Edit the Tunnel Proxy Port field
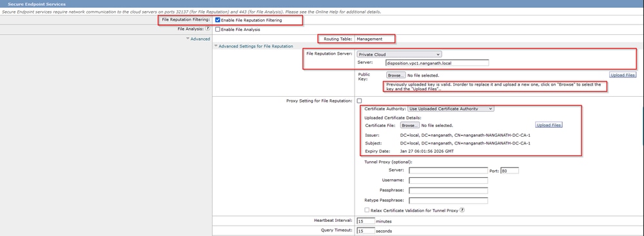This screenshot has width=644, height=236. (510, 170)
